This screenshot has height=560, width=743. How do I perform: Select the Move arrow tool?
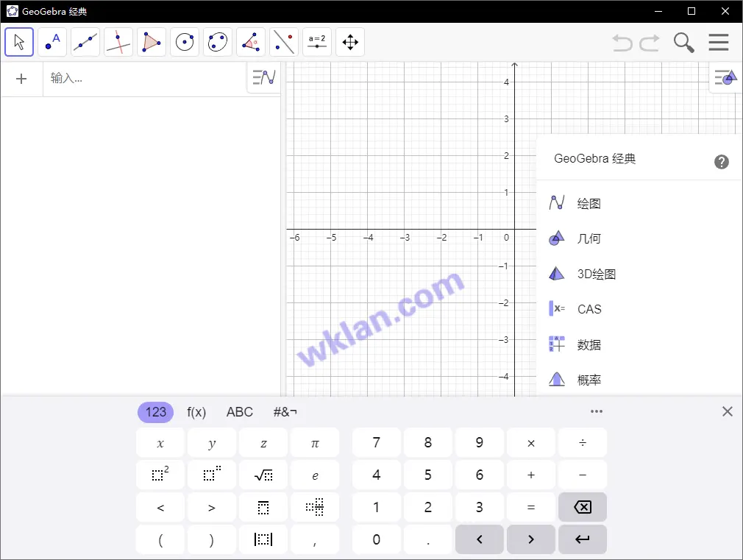tap(19, 42)
